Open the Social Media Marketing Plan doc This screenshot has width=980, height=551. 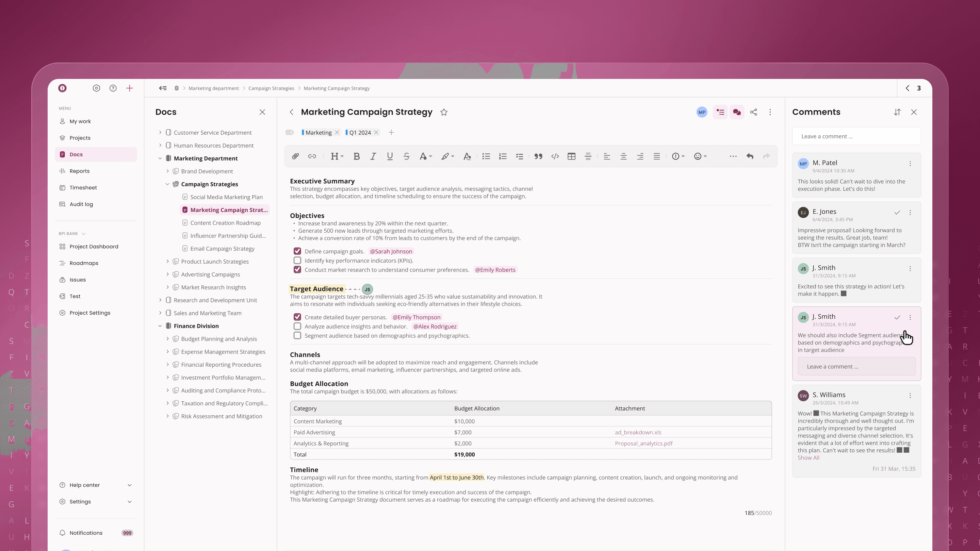226,197
